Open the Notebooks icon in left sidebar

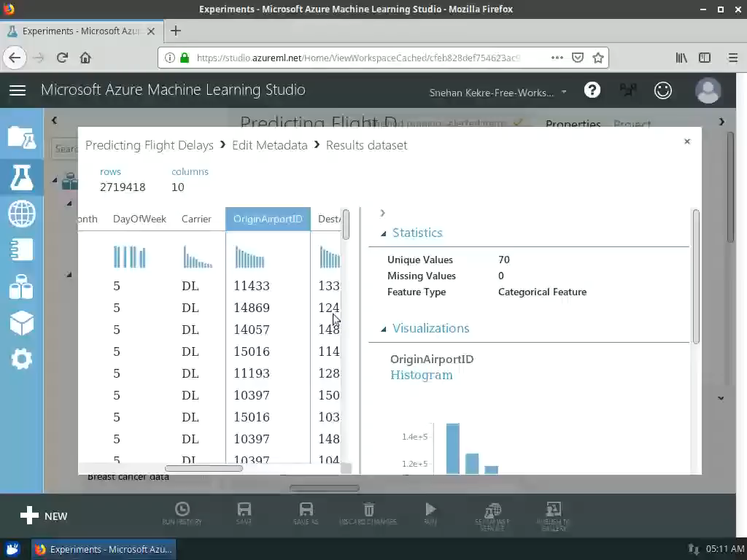(x=22, y=251)
